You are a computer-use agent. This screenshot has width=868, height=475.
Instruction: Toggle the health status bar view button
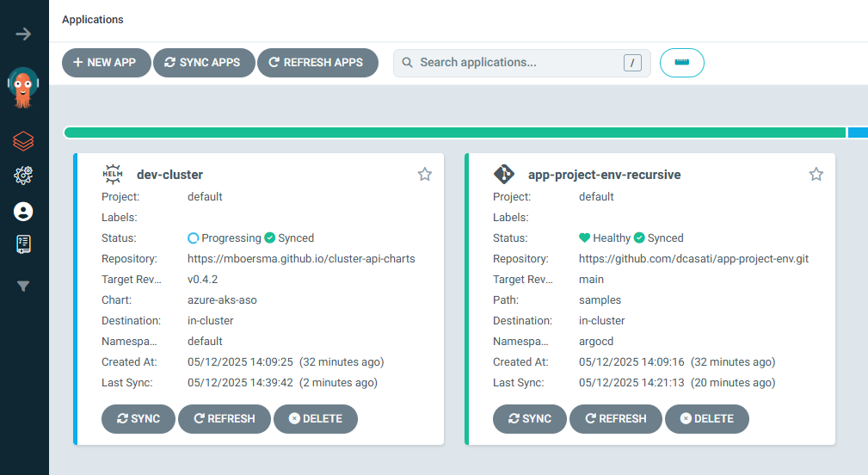coord(682,63)
